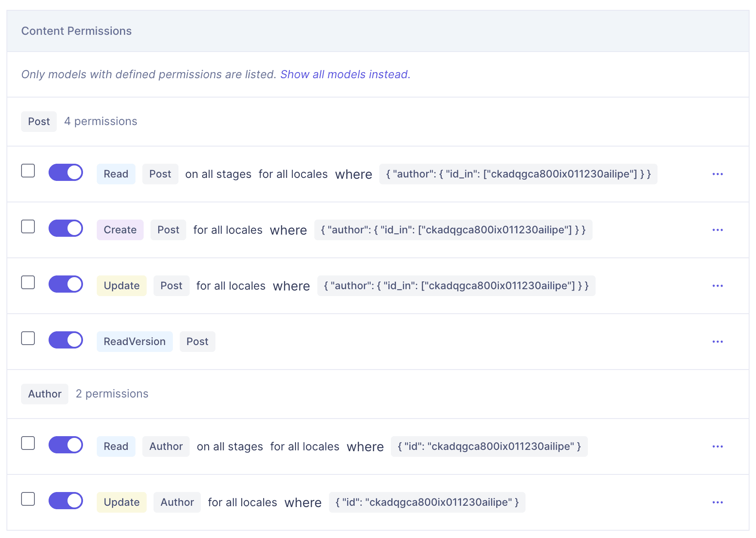Open the more options menu for ReadVersion Post

(717, 342)
